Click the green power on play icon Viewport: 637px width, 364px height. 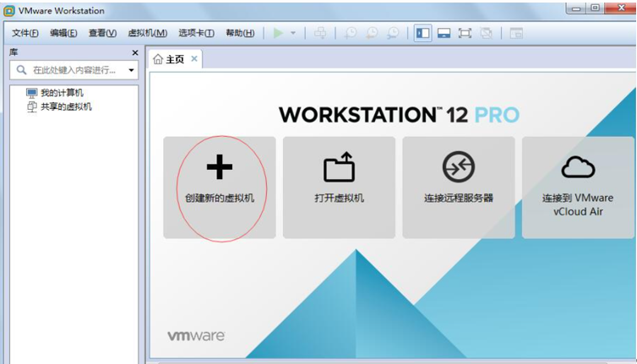[x=278, y=33]
